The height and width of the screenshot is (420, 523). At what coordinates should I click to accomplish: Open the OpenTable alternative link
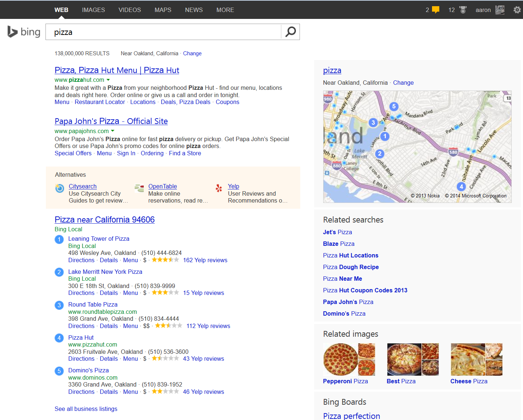point(163,187)
